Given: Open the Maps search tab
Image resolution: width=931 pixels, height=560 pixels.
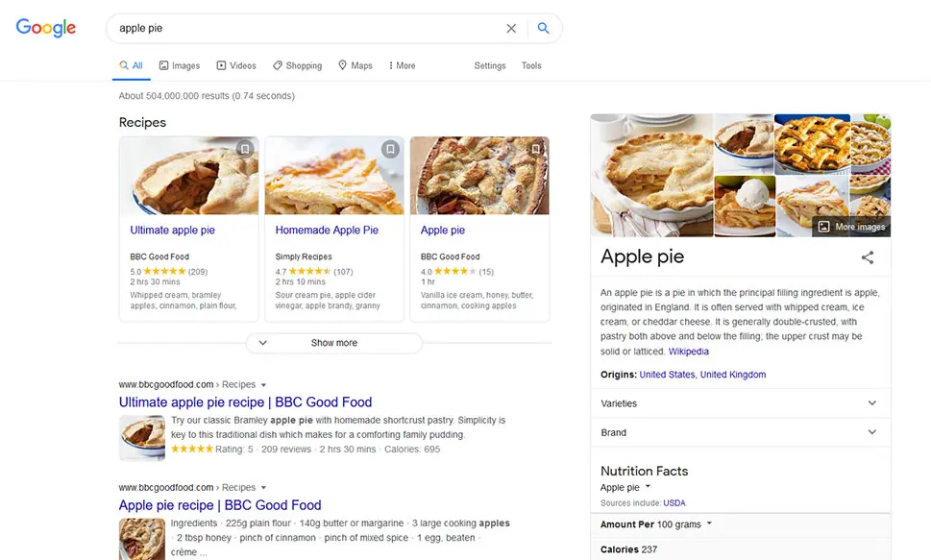Looking at the screenshot, I should coord(355,65).
